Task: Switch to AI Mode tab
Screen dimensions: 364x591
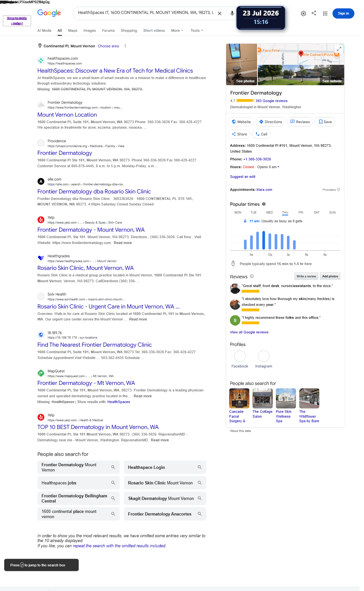Action: [44, 30]
